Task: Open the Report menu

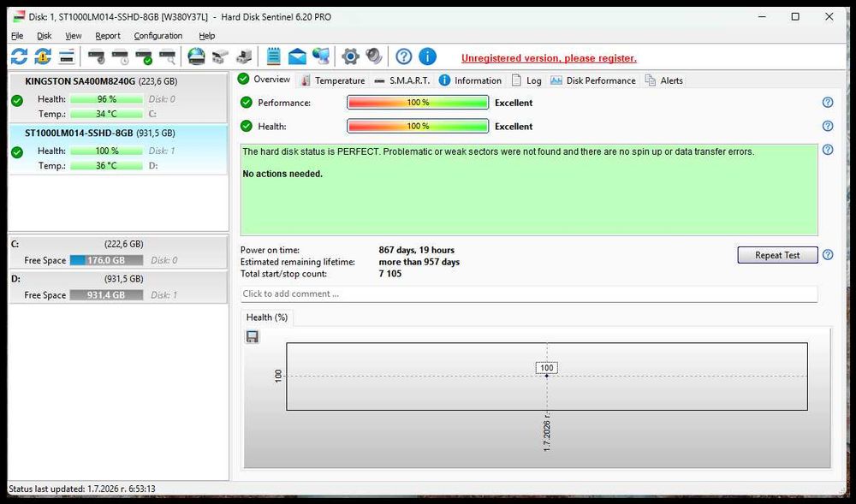Action: [108, 35]
